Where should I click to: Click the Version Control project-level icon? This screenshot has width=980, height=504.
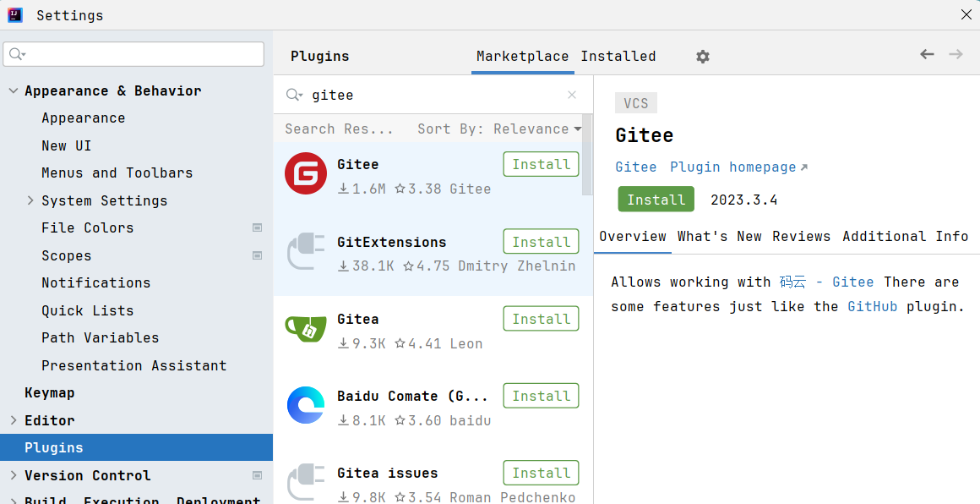(x=257, y=475)
